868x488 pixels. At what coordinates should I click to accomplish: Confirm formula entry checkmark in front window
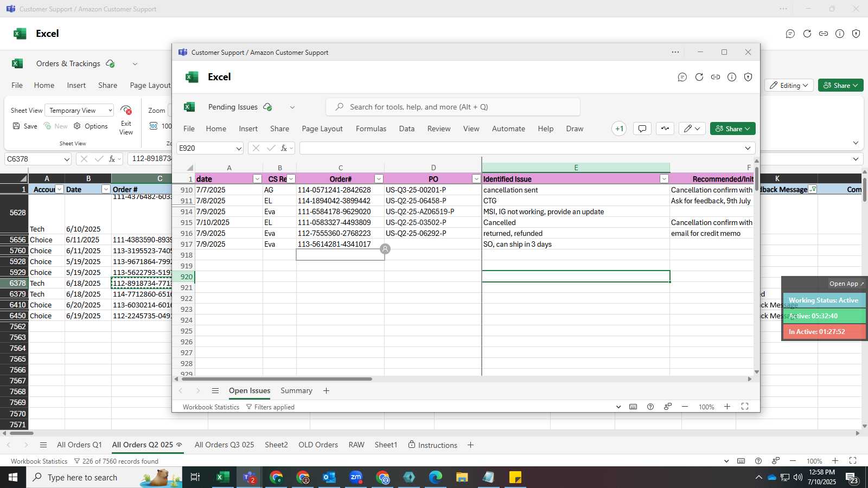[x=271, y=148]
